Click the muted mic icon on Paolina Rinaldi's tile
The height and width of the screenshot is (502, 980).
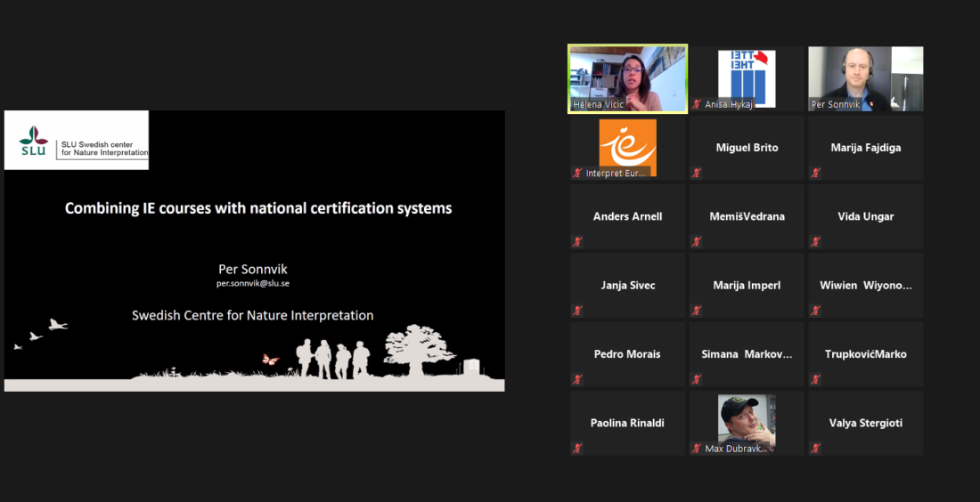577,448
